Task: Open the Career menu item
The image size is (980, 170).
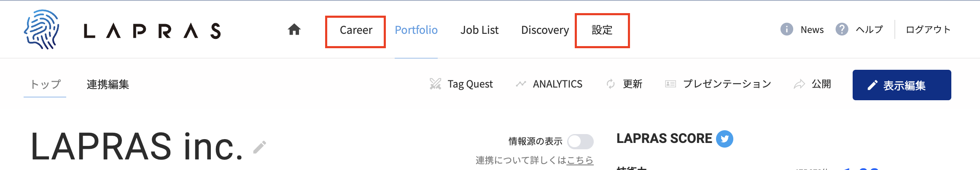Action: pos(356,30)
